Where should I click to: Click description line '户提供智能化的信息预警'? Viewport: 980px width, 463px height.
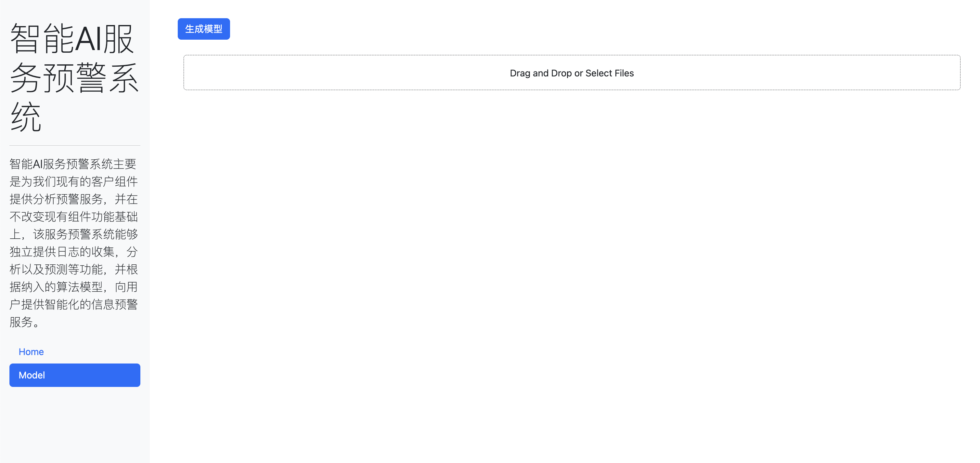(x=73, y=304)
